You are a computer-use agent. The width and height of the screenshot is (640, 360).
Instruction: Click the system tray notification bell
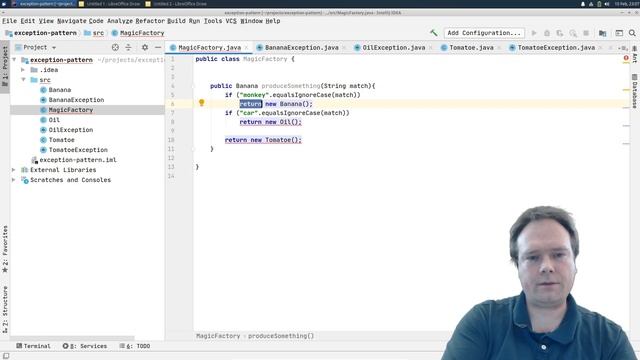click(x=583, y=4)
